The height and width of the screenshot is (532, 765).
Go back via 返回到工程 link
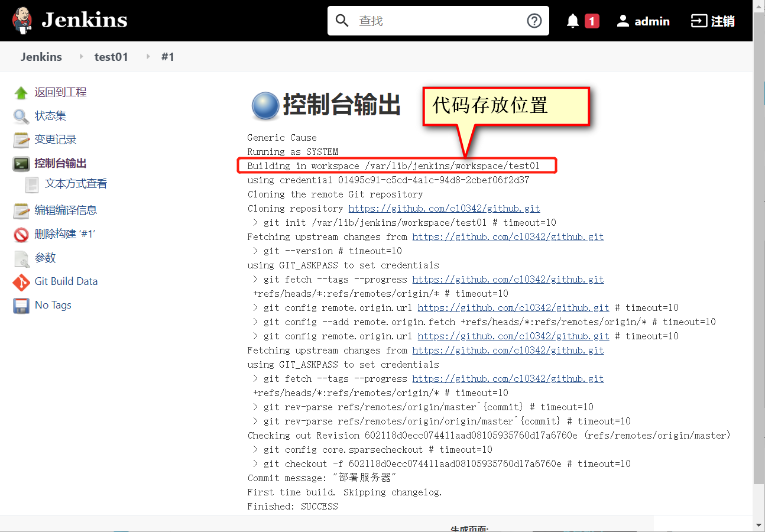60,92
